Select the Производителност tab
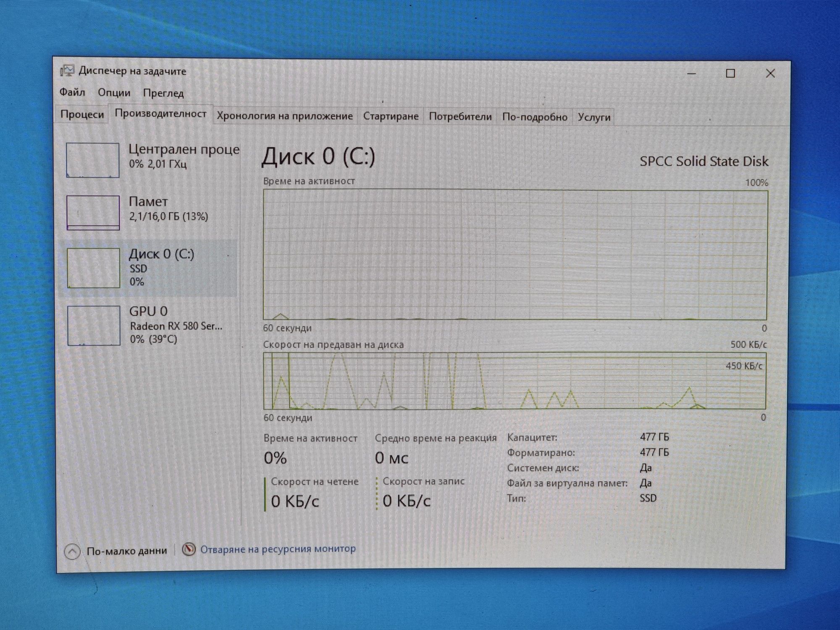This screenshot has height=630, width=840. point(160,113)
